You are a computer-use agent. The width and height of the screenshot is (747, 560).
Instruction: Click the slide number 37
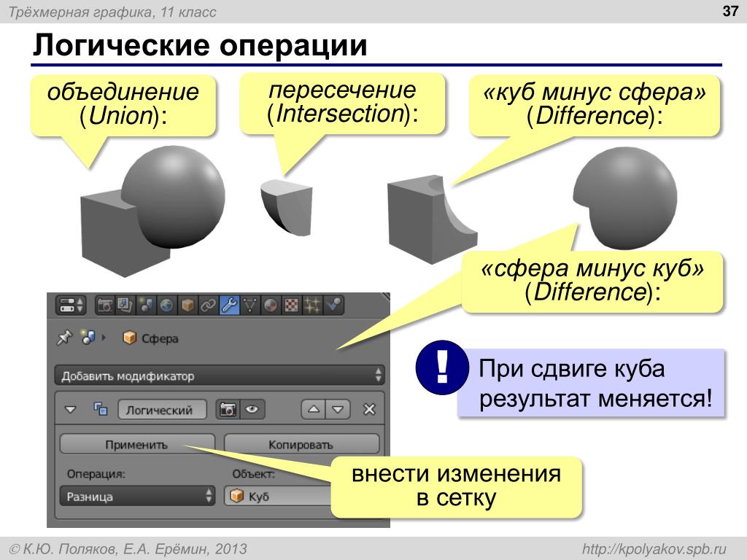(730, 11)
